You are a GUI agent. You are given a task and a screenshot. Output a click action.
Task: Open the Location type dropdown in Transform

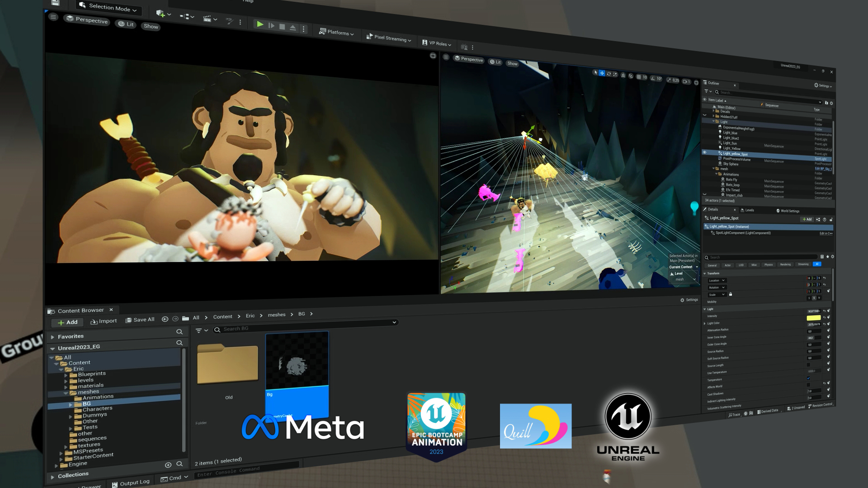[717, 280]
